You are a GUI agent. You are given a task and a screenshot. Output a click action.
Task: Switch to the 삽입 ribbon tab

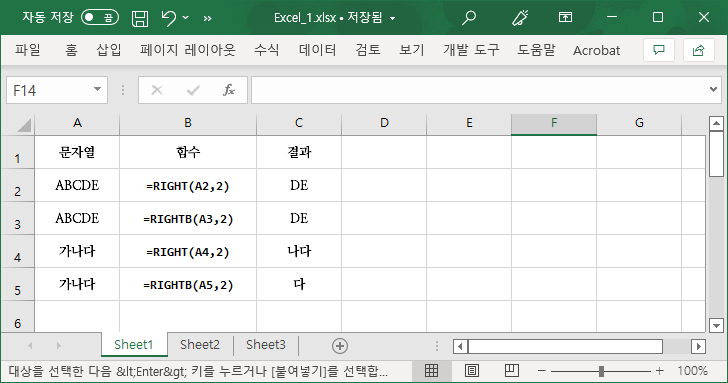coord(109,50)
